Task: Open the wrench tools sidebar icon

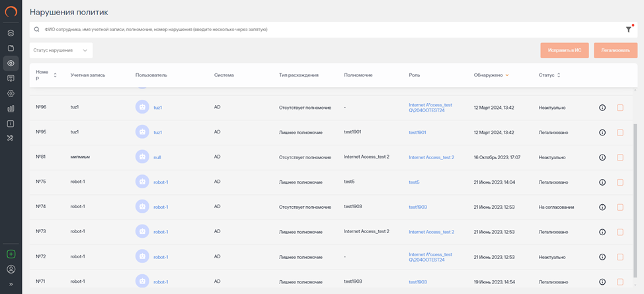Action: tap(11, 138)
